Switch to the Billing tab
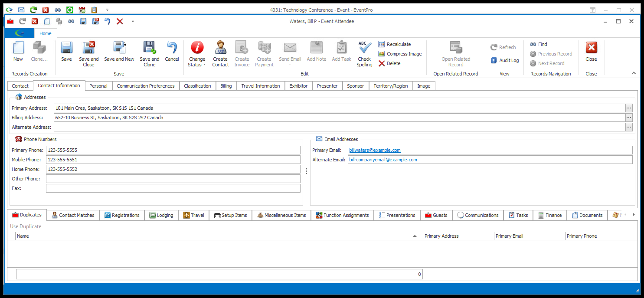Screen dimensions: 644x298 click(226, 86)
